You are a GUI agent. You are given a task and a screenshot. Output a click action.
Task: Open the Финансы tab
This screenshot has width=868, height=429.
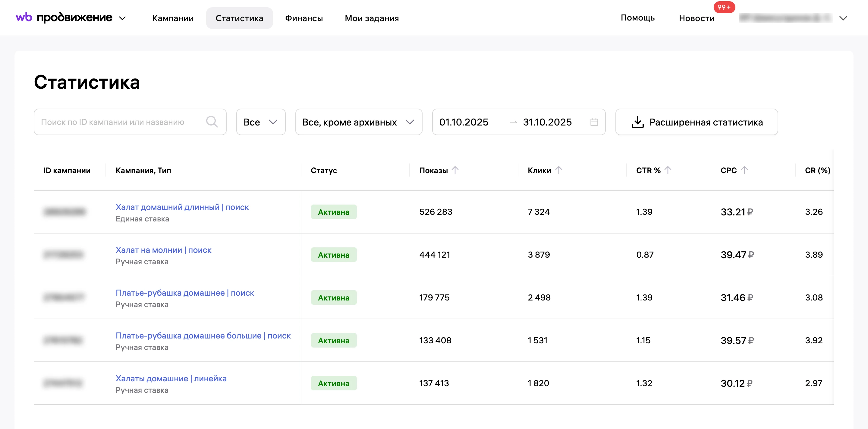[x=304, y=18]
